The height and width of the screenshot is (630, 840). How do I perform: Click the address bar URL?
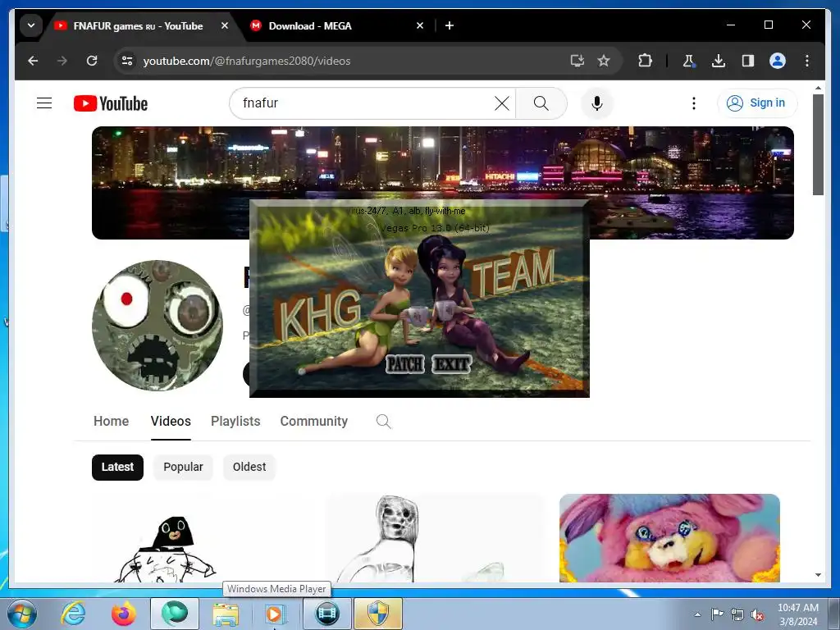(x=246, y=61)
